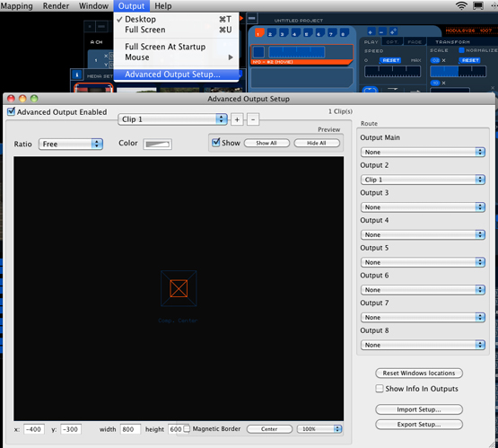The image size is (498, 448).
Task: Click the Export Setup button
Action: [x=419, y=424]
